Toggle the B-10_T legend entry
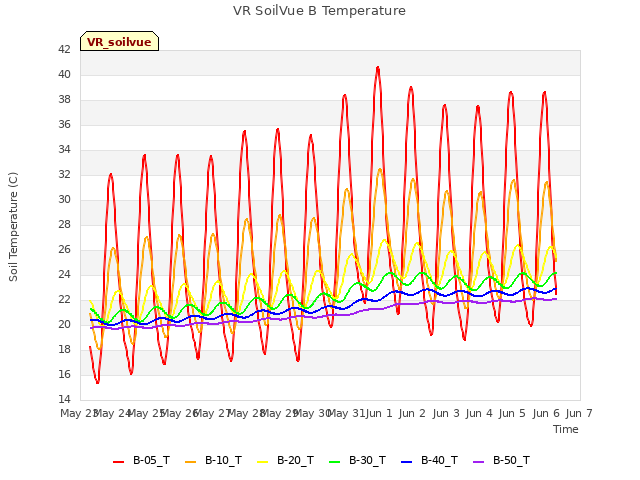This screenshot has width=640, height=480. (x=213, y=461)
